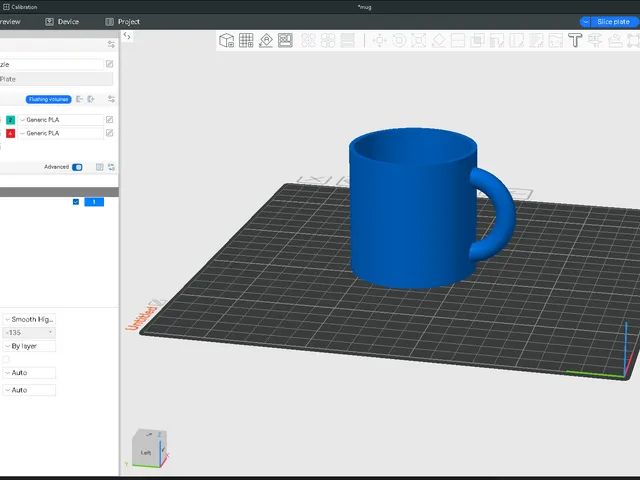This screenshot has width=640, height=480.
Task: Select the Cut tool
Action: [458, 40]
